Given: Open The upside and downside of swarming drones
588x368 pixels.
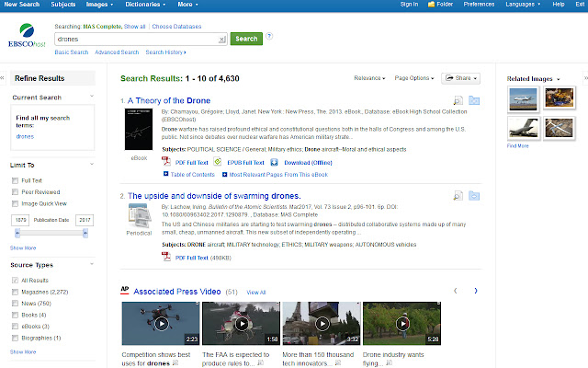Looking at the screenshot, I should [214, 196].
